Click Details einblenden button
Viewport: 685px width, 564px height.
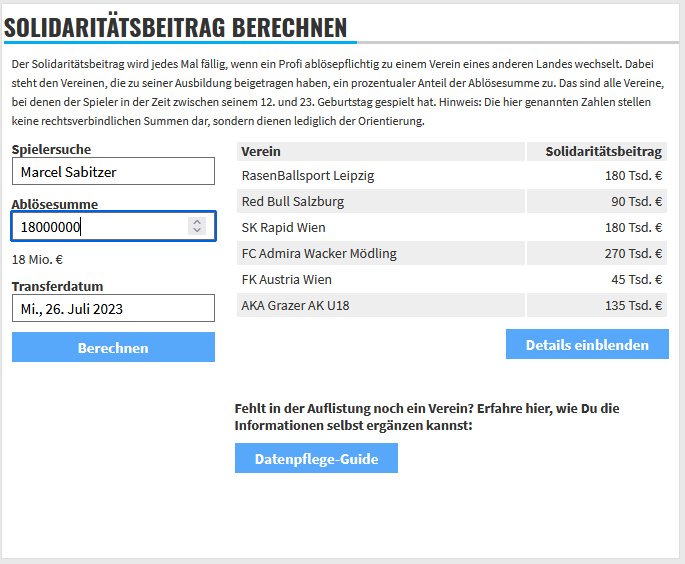tap(587, 344)
